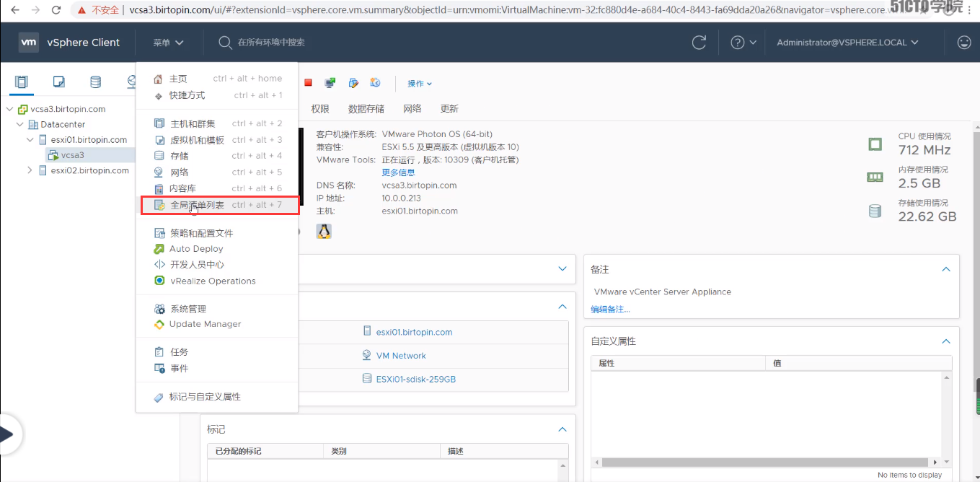Collapse the 备注 panel
980x482 pixels.
tap(946, 269)
